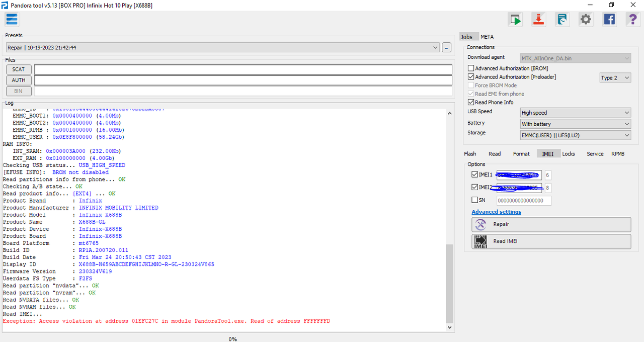Click the IMEI1 check digit box

click(548, 175)
